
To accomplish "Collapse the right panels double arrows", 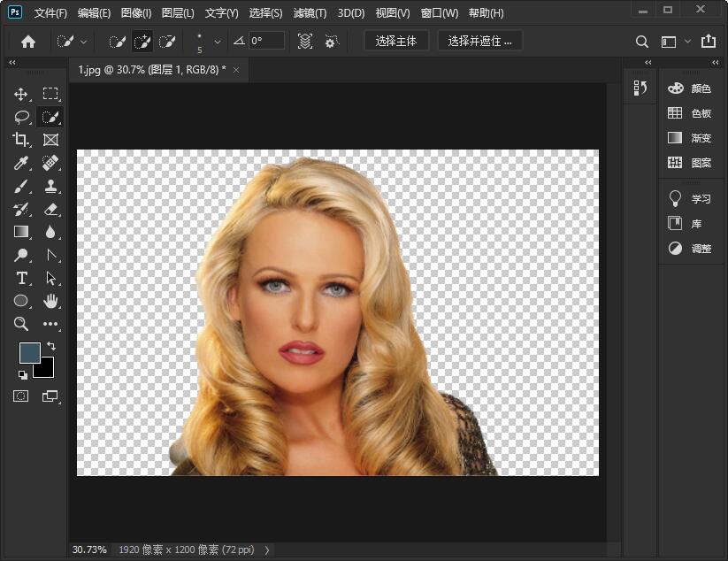I will click(x=716, y=62).
